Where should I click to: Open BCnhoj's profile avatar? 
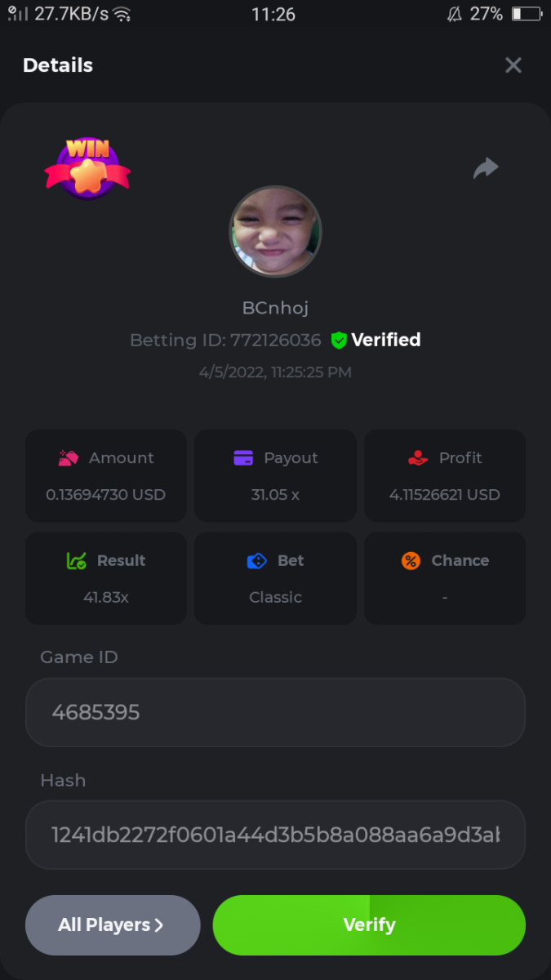(x=275, y=231)
